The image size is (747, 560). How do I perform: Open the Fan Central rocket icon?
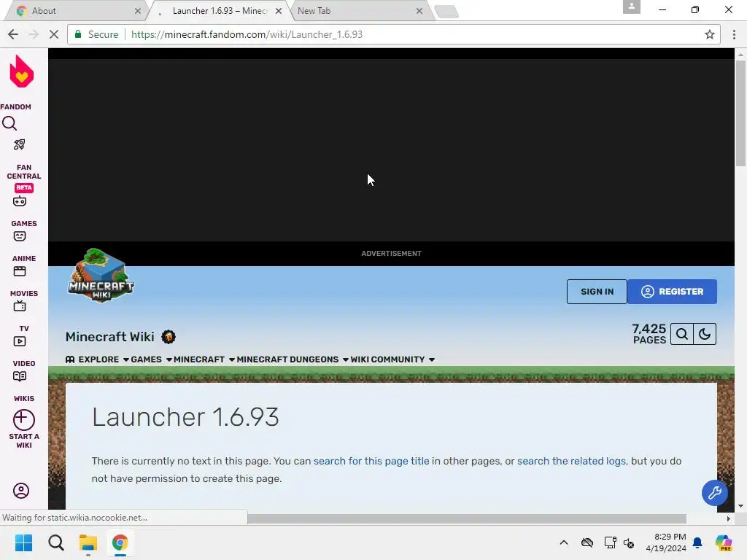20,145
